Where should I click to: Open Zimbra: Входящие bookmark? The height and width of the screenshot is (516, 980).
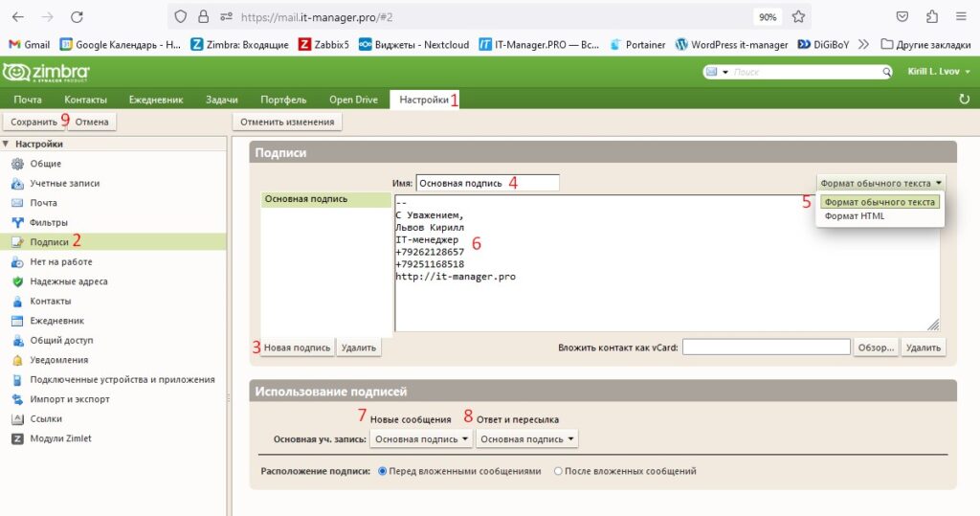tap(240, 44)
